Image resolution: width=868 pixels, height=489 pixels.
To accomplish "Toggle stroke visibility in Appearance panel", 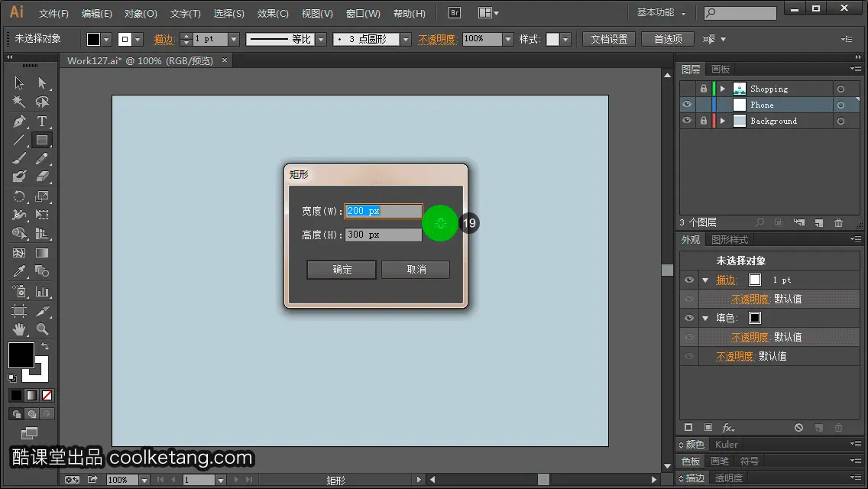I will pyautogui.click(x=689, y=280).
